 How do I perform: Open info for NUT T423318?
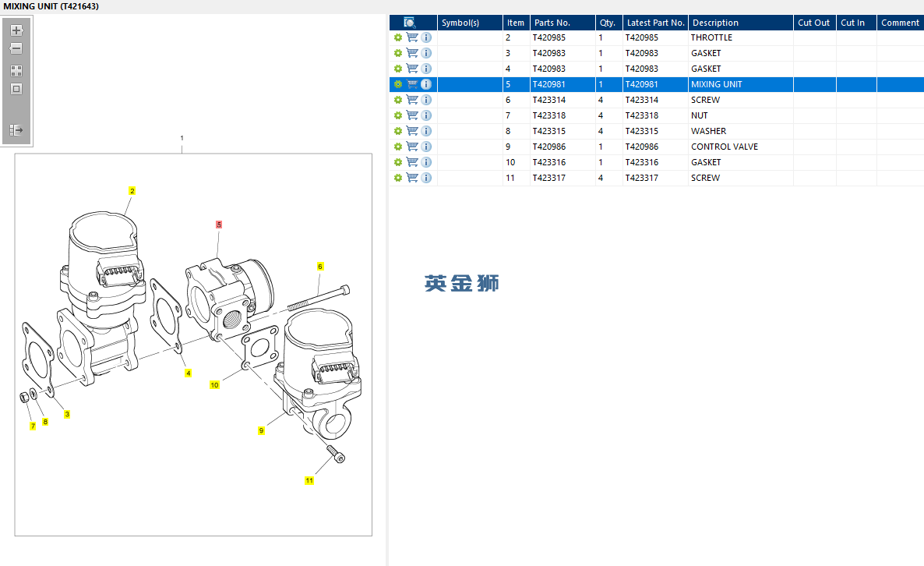point(426,115)
